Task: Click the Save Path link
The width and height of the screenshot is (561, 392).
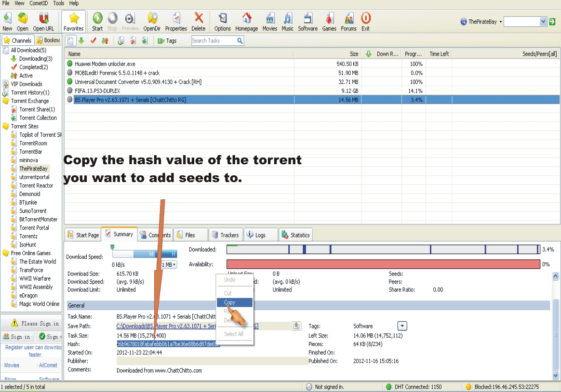Action: 187,326
